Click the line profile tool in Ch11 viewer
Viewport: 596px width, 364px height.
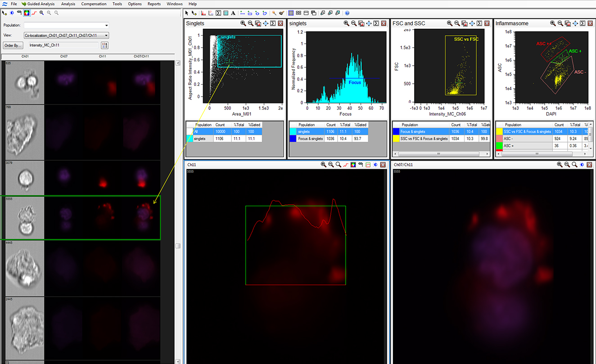tap(346, 165)
